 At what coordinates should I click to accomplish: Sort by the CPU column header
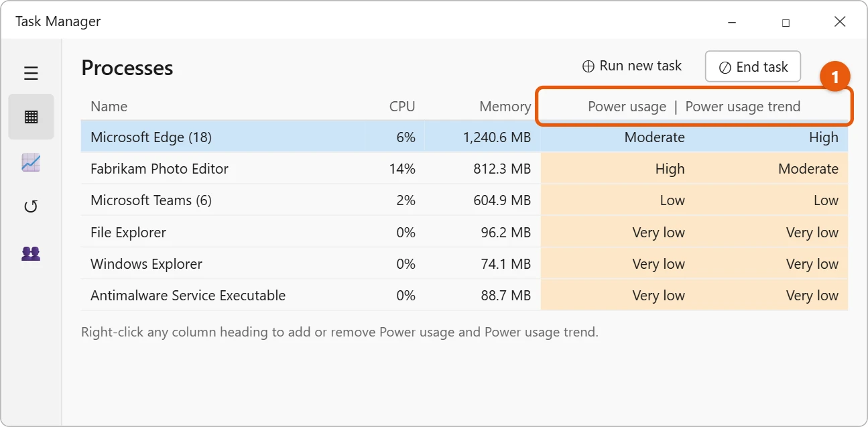click(402, 106)
